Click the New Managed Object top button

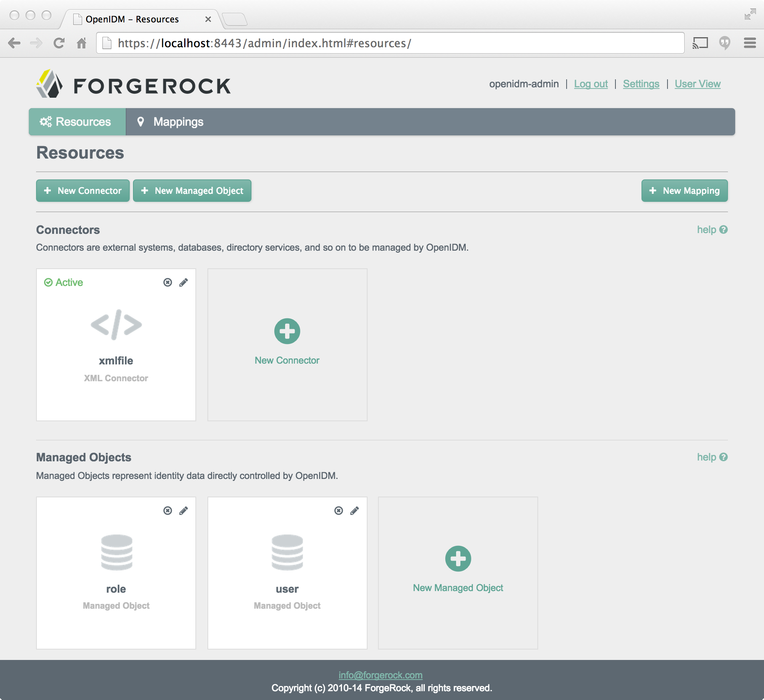(192, 191)
